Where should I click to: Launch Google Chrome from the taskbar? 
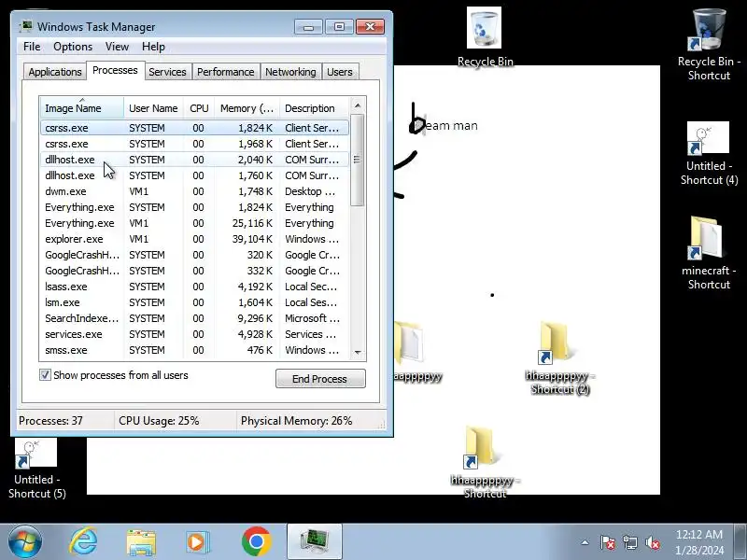pyautogui.click(x=256, y=541)
